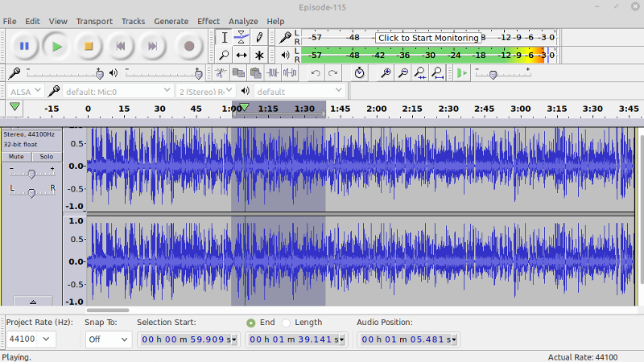
Task: Click the Trim audio icon
Action: (x=273, y=72)
